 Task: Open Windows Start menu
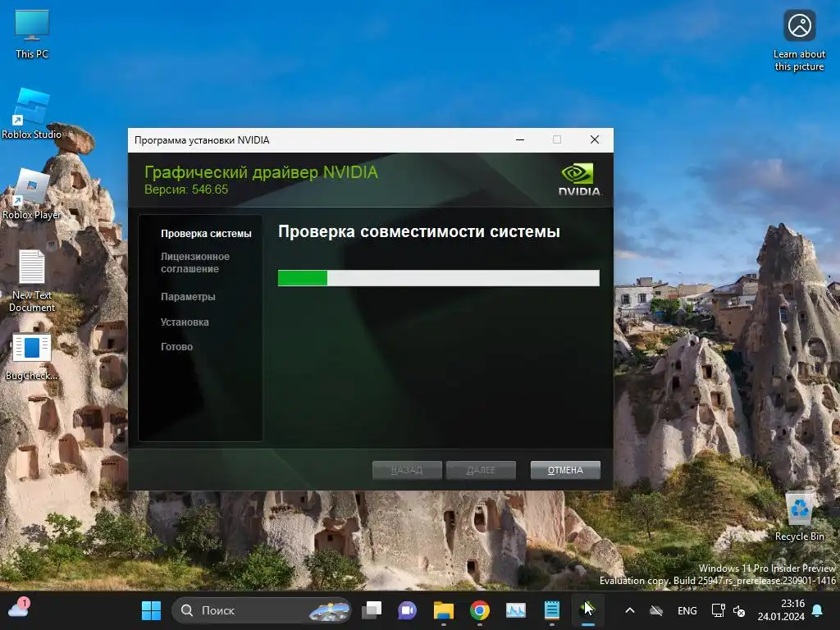pos(151,610)
